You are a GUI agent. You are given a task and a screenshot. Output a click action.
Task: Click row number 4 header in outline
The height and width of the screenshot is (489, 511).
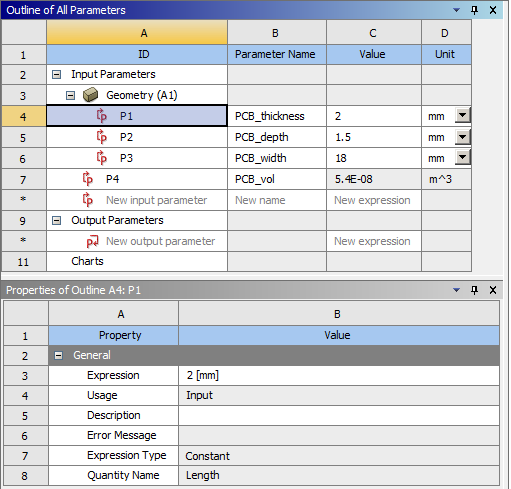(24, 116)
